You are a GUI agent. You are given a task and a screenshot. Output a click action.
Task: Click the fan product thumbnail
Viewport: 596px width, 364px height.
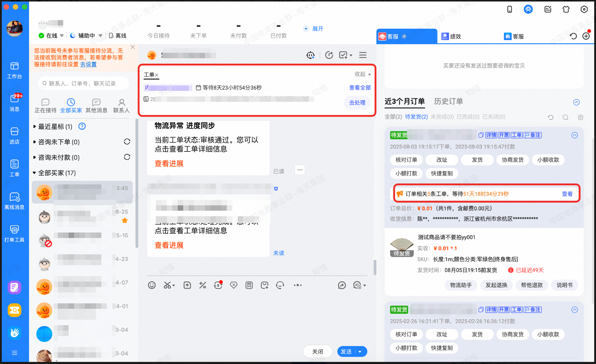[x=402, y=247]
